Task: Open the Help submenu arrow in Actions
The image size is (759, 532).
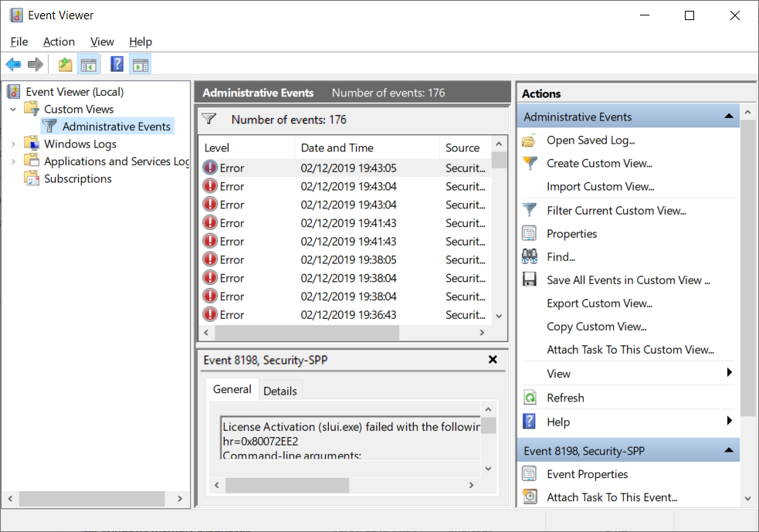Action: pos(730,420)
